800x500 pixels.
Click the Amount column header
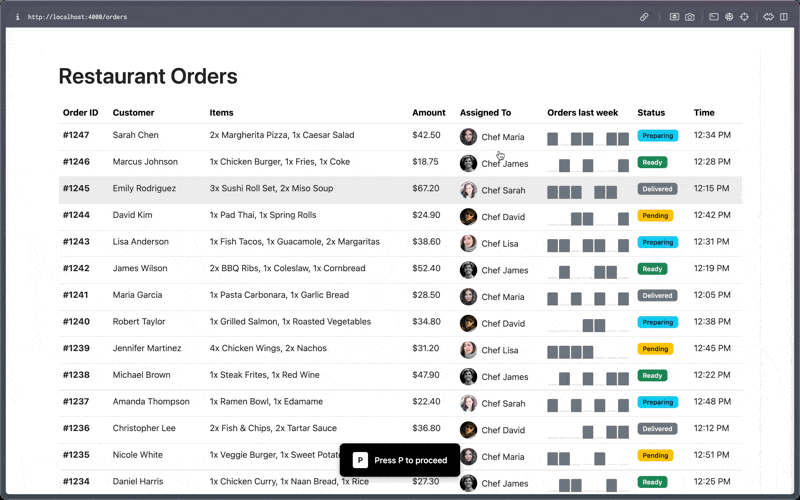point(428,113)
